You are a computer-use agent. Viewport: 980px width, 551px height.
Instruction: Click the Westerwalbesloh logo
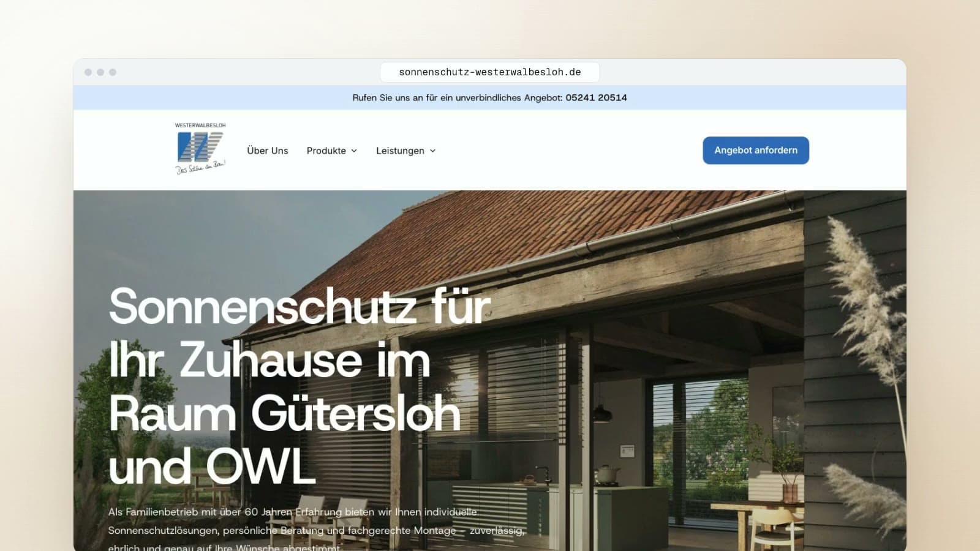coord(200,149)
